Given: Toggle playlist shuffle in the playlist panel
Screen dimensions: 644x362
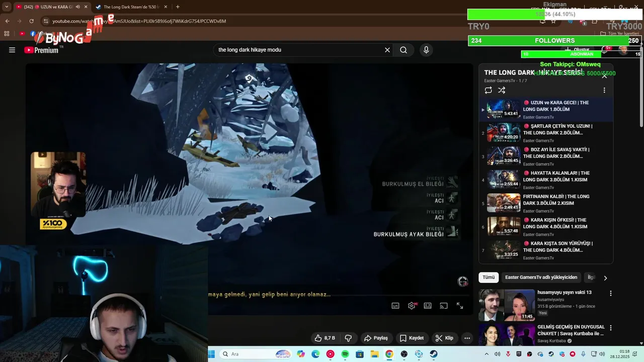Looking at the screenshot, I should 502,90.
